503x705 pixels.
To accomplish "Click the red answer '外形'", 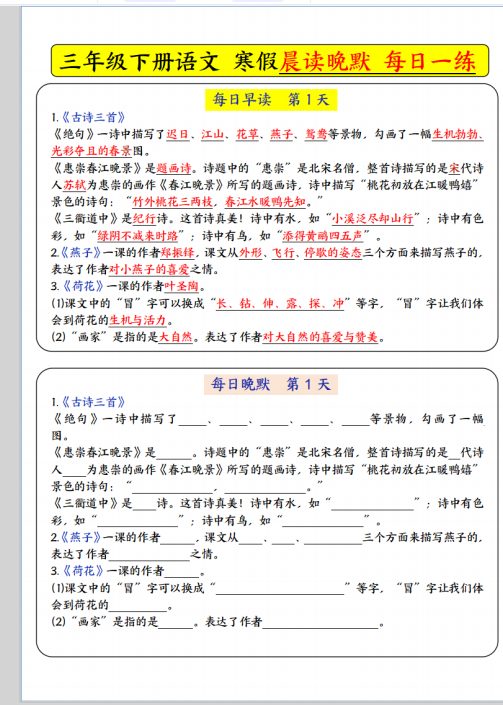I will [x=250, y=253].
